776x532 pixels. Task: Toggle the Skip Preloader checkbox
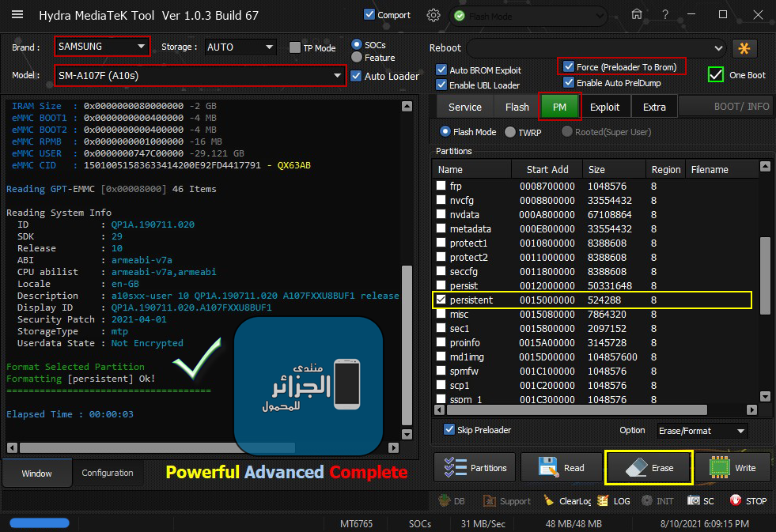pyautogui.click(x=449, y=430)
